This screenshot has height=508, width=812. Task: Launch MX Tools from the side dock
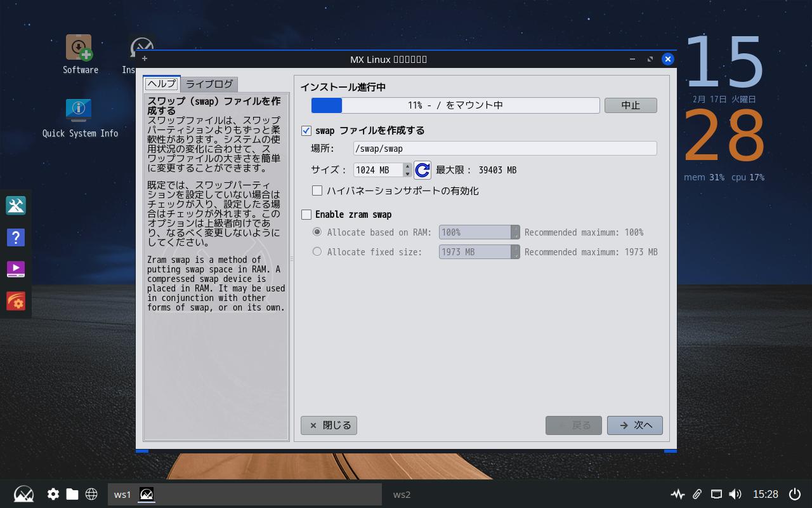[16, 205]
